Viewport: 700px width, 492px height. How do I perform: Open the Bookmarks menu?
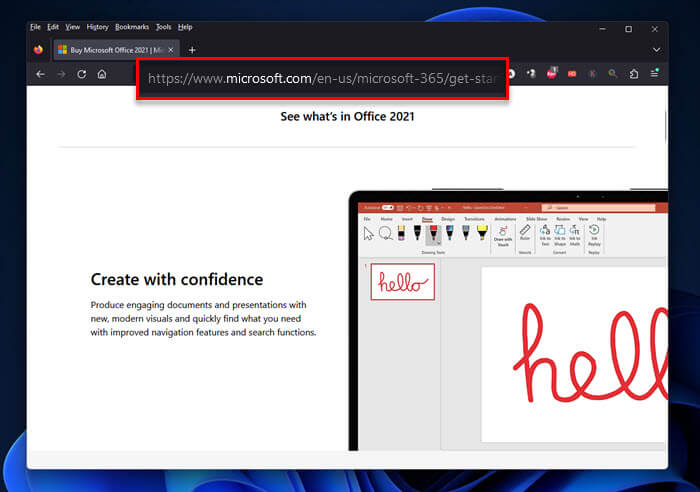click(x=132, y=27)
